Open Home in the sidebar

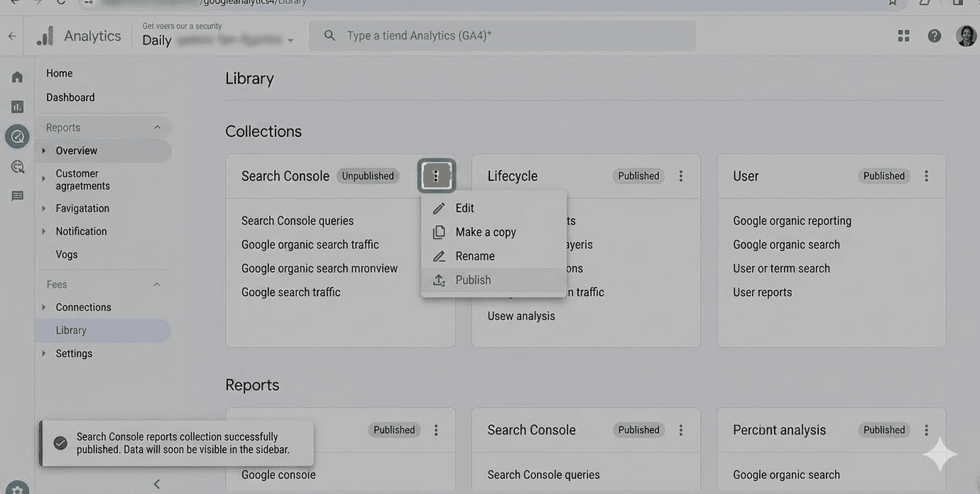60,73
